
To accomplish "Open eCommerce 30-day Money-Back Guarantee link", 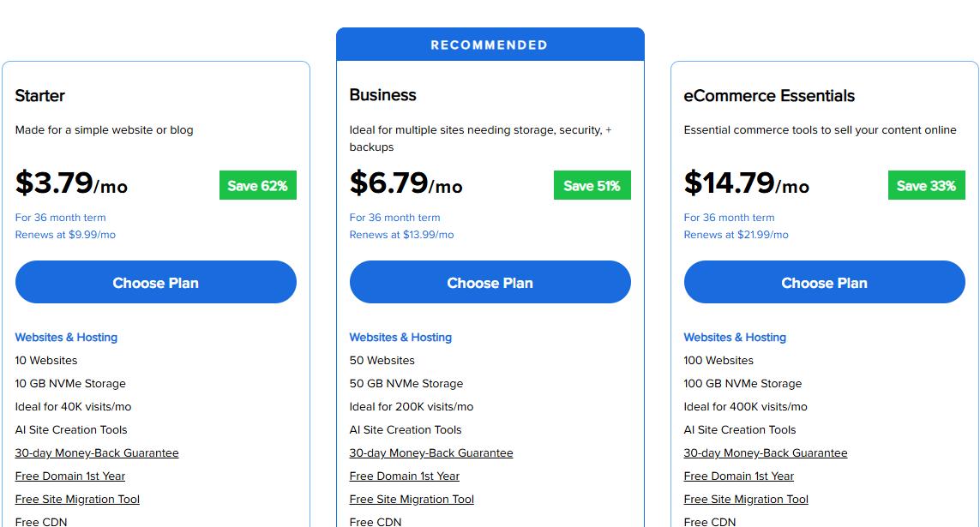I will click(x=766, y=453).
